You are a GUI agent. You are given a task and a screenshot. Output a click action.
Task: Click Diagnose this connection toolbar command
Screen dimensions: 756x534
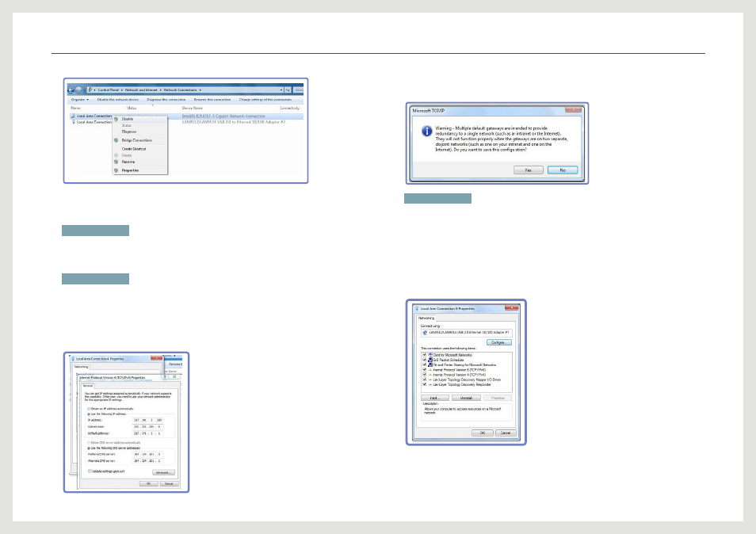click(166, 100)
